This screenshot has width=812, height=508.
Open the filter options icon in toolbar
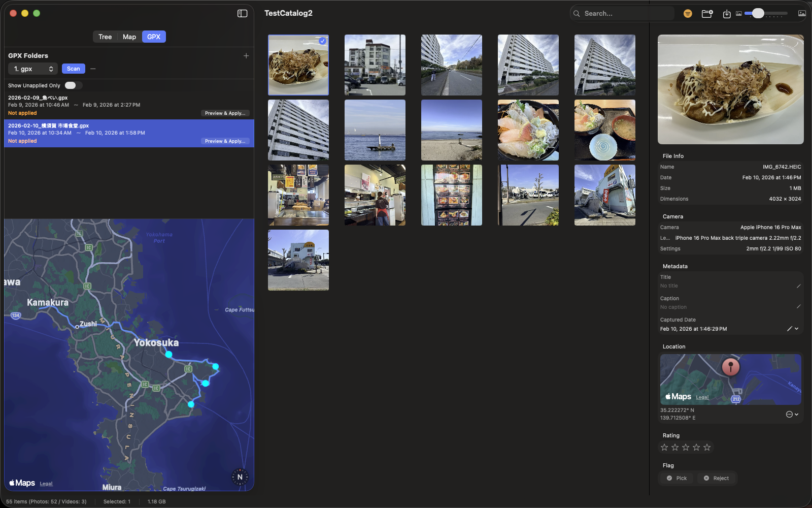[x=688, y=13]
